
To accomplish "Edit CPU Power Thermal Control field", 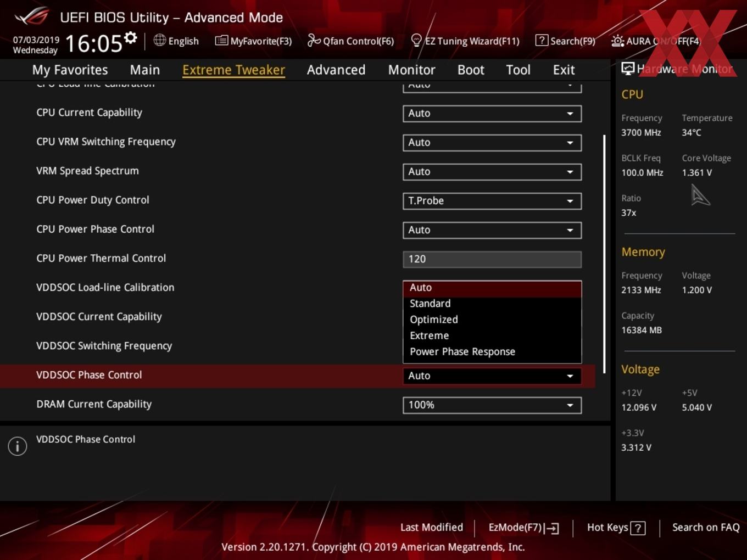I will [492, 259].
